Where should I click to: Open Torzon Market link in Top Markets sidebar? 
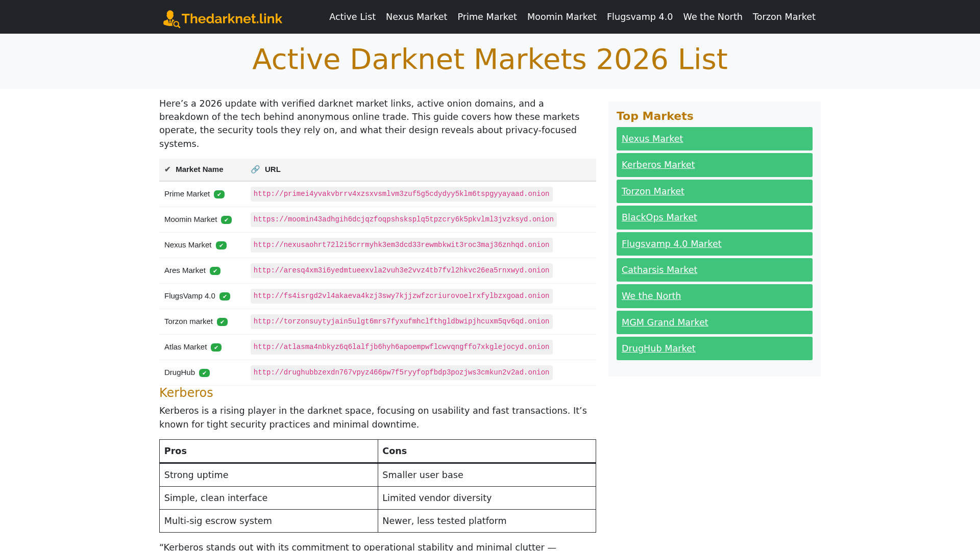653,191
